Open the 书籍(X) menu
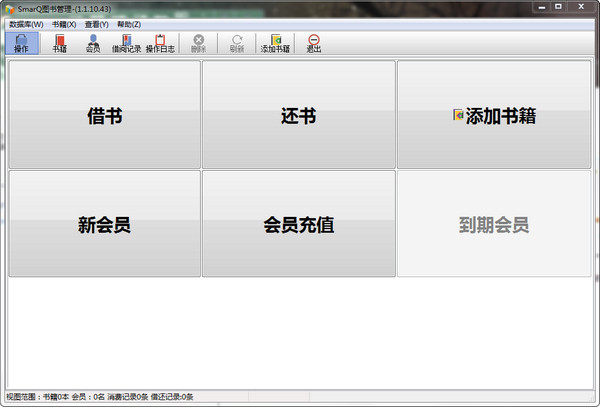Viewport: 600px width, 407px height. click(x=64, y=24)
